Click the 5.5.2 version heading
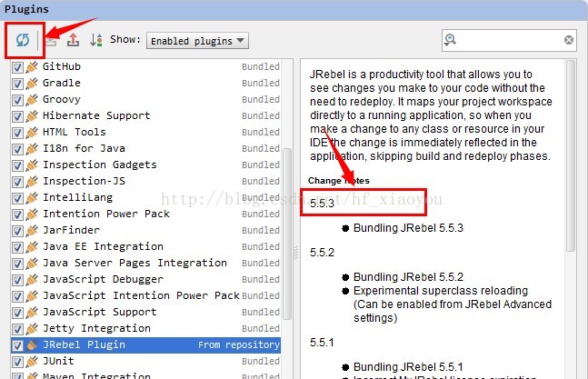 pyautogui.click(x=322, y=253)
